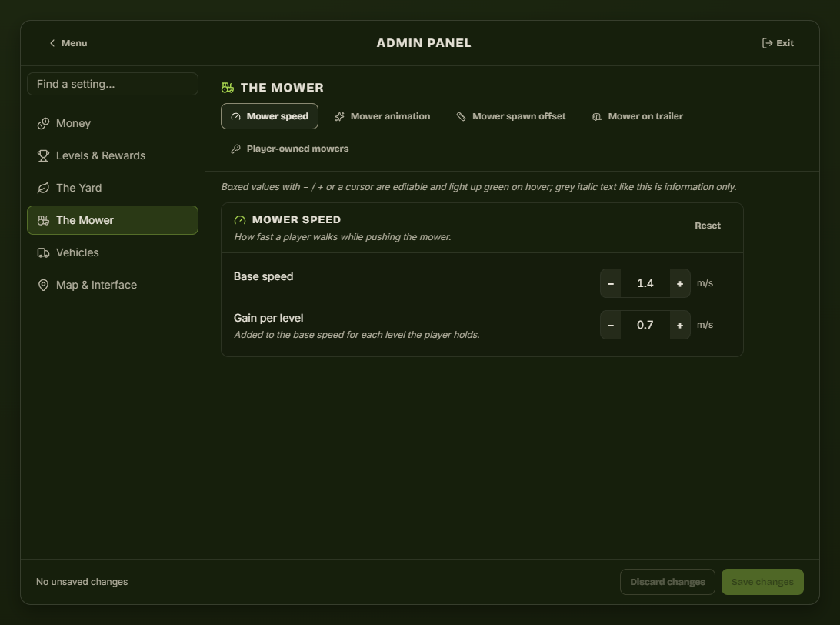The height and width of the screenshot is (625, 840).
Task: Click the trophy icon for Levels & Rewards
Action: pyautogui.click(x=43, y=156)
